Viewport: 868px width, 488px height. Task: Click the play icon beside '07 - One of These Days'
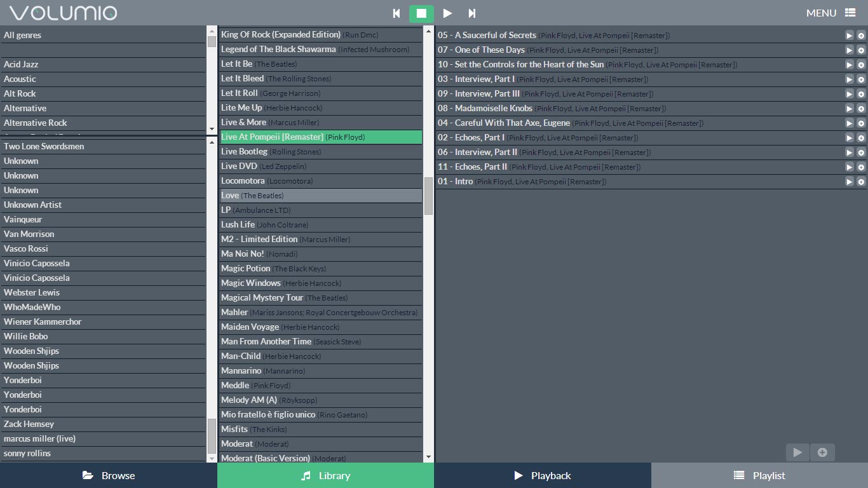tap(850, 50)
